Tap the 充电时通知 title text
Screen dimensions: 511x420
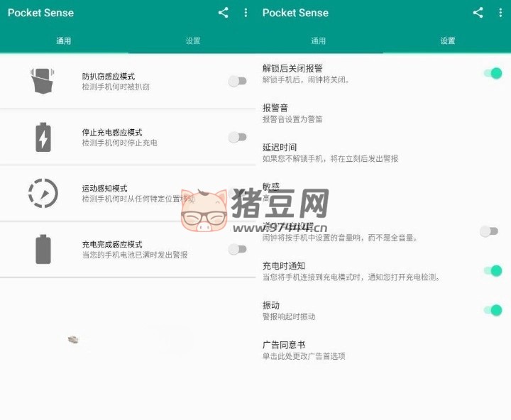[284, 266]
